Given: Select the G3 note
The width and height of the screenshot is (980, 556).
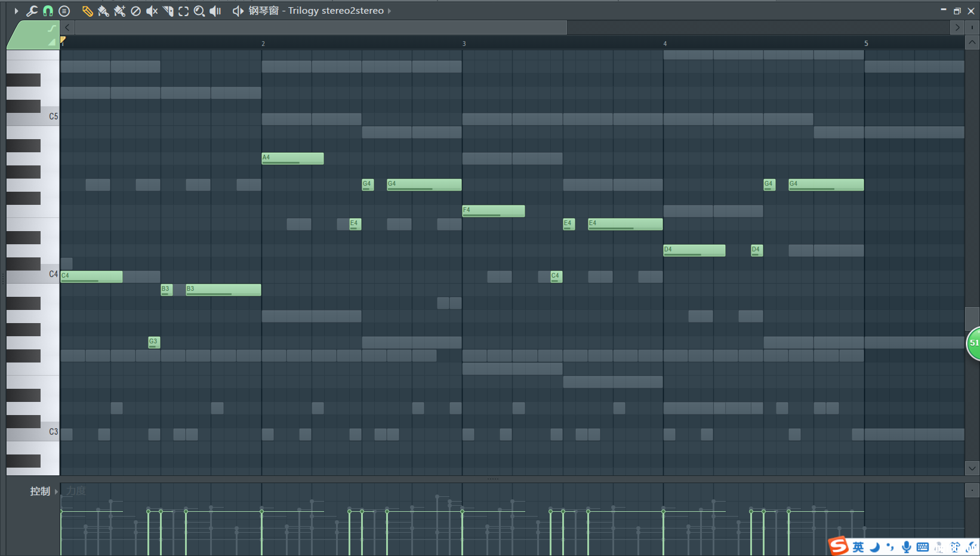Looking at the screenshot, I should point(154,342).
